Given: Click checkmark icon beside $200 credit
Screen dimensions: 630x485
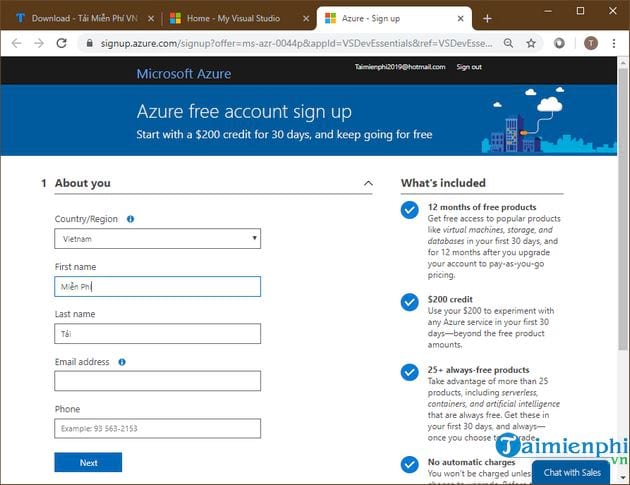Looking at the screenshot, I should point(409,302).
